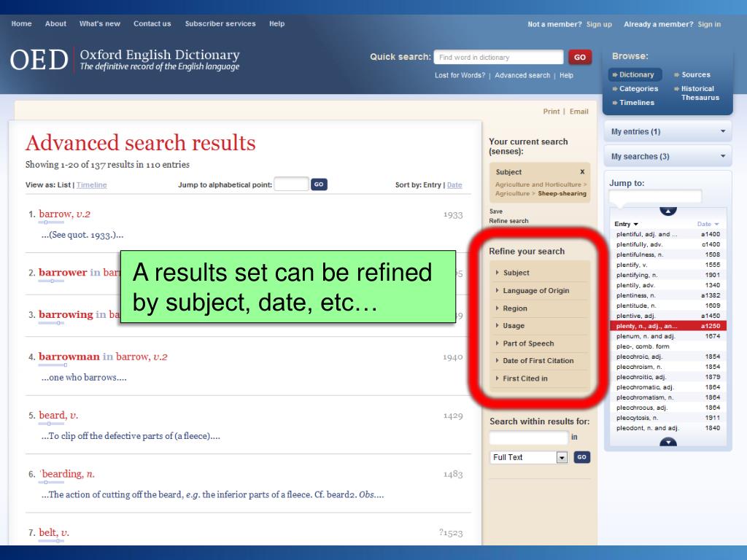Image resolution: width=747 pixels, height=560 pixels.
Task: Open the About menu item
Action: (x=55, y=23)
